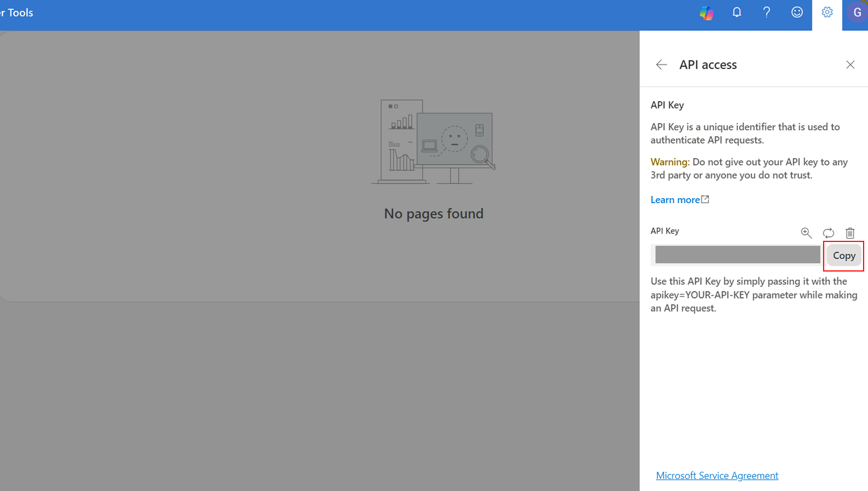
Task: Click the masked API key field
Action: point(738,255)
